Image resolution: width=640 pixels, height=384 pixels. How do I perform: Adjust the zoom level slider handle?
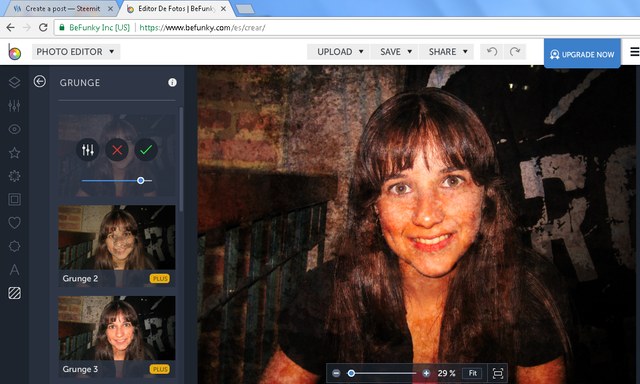[351, 373]
